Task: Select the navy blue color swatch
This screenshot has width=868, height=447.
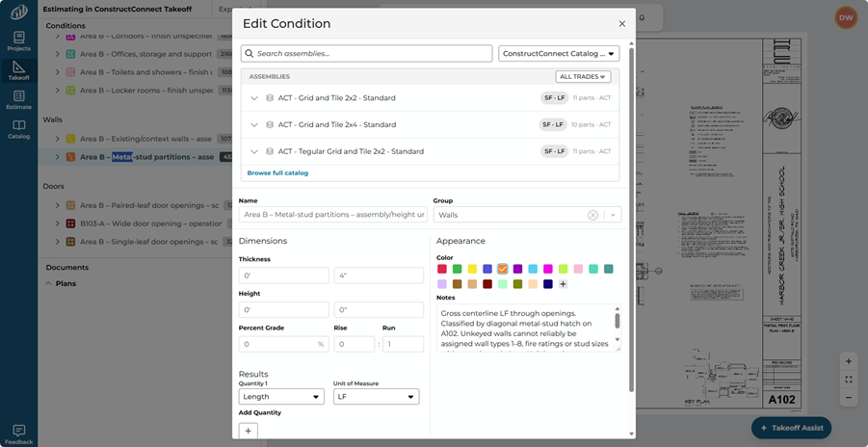Action: [x=548, y=284]
